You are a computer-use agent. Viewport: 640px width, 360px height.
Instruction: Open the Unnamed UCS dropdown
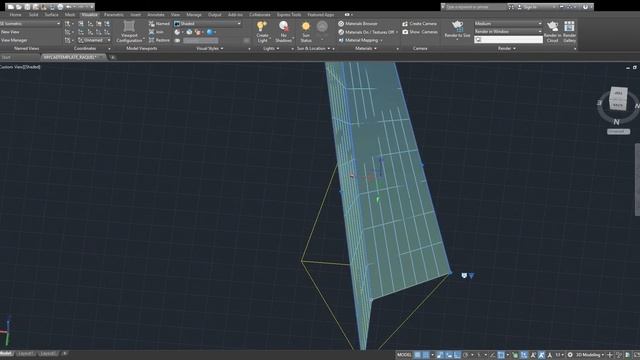click(94, 40)
